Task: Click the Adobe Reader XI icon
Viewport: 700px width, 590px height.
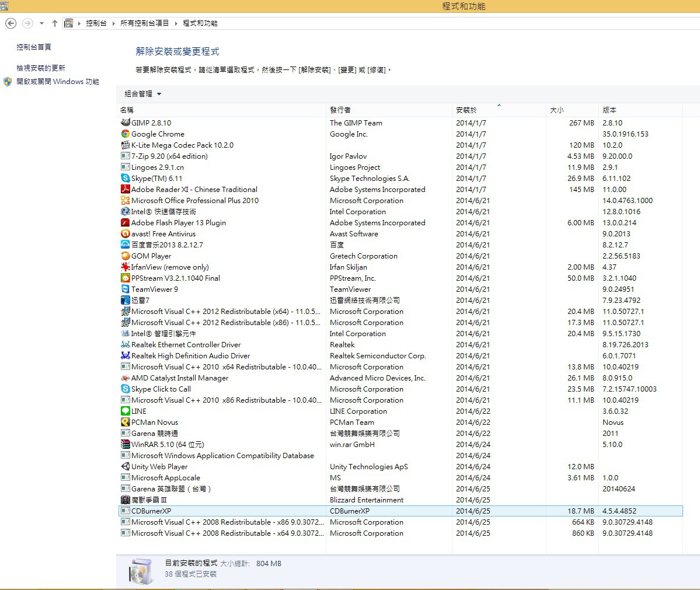Action: coord(126,189)
